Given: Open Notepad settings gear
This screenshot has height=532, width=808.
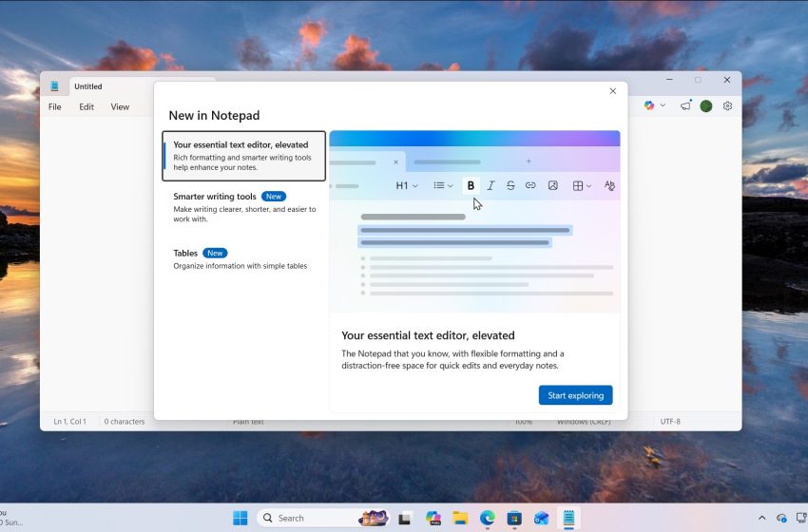Looking at the screenshot, I should click(x=727, y=106).
